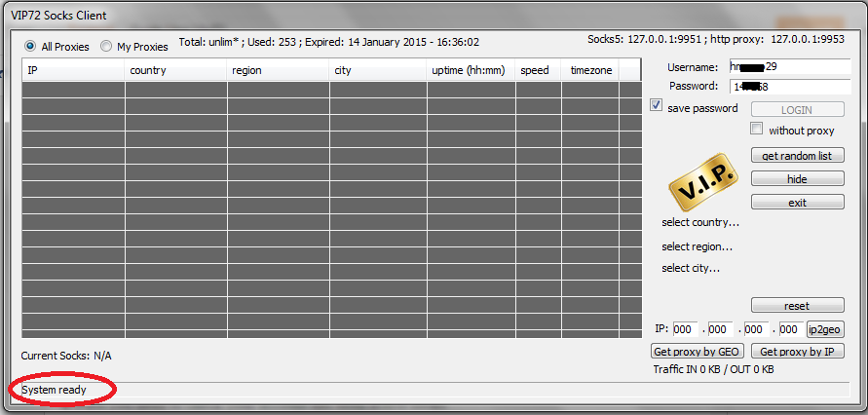Click the get random list button

797,156
